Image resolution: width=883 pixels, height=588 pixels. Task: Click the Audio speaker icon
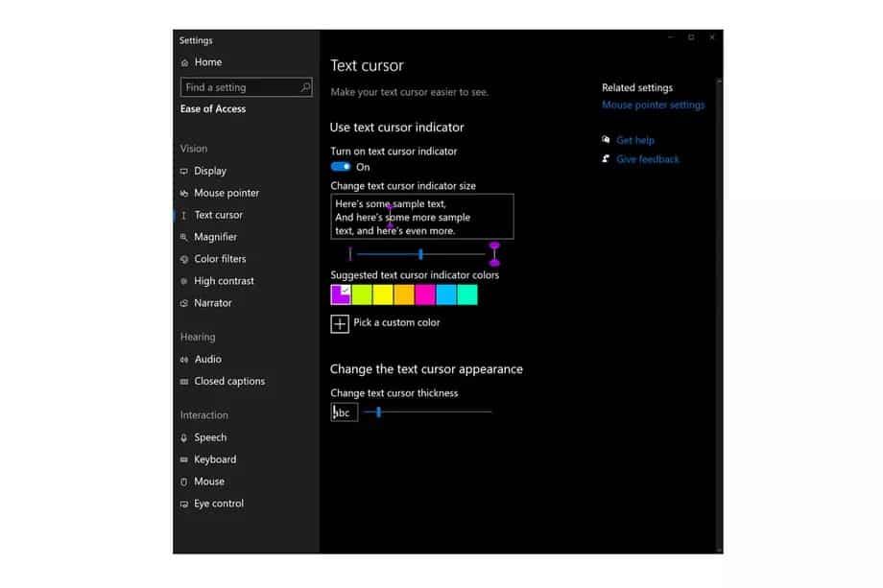click(184, 360)
